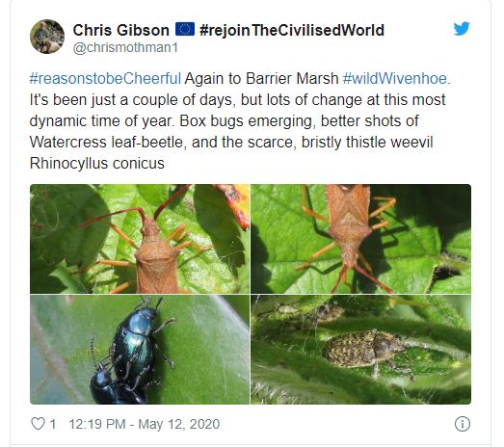
Task: Open the 12:19 PM May 12, 2020 timestamp
Action: (x=144, y=424)
